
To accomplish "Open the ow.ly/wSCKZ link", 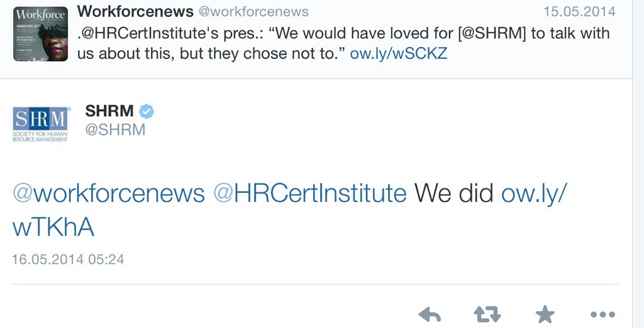I will tap(398, 53).
